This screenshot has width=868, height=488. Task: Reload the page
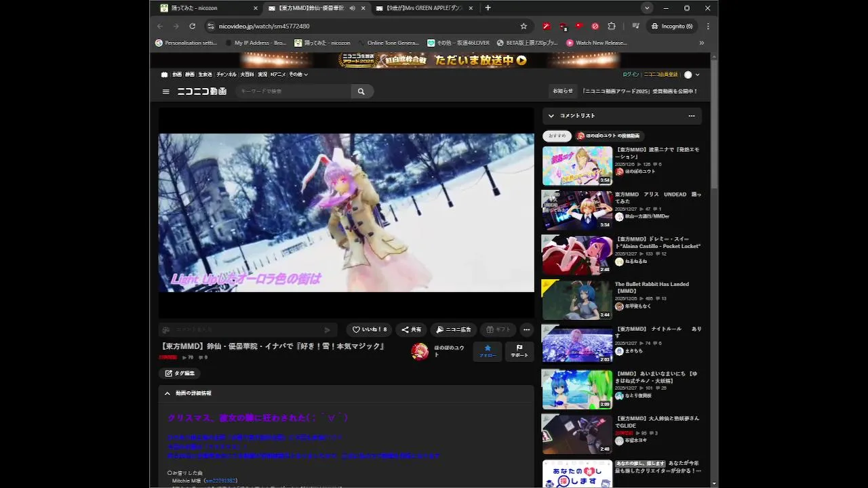tap(193, 26)
